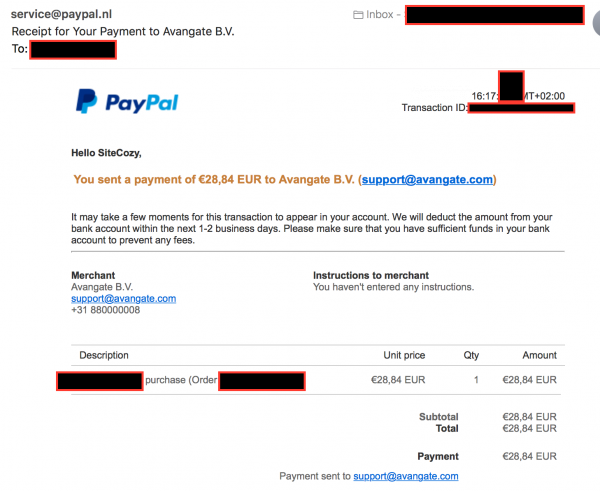This screenshot has height=491, width=600.
Task: Click the PayPal logo
Action: pyautogui.click(x=127, y=101)
